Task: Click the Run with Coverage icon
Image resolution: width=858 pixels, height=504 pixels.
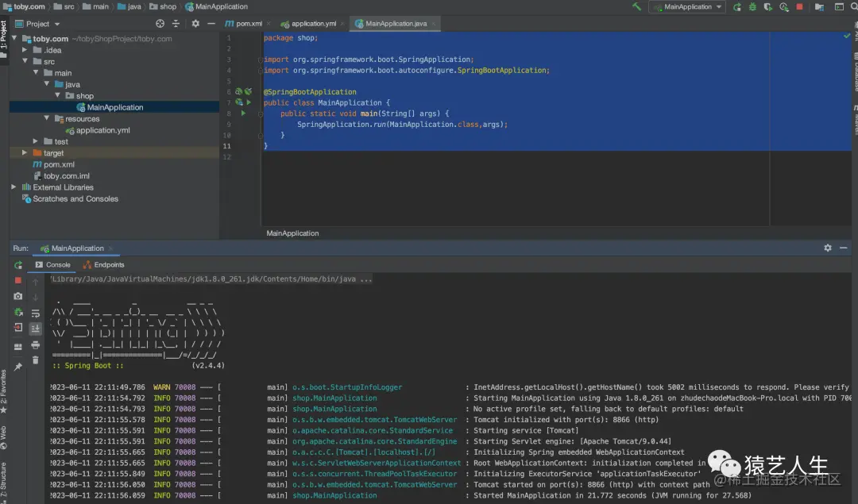Action: coord(768,7)
